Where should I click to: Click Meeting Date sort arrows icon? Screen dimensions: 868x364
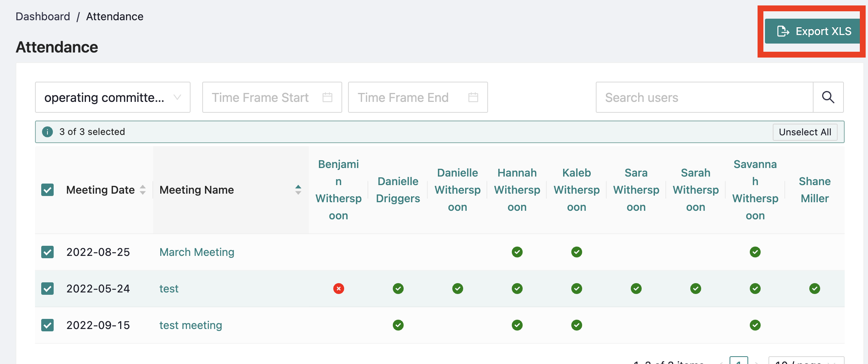[143, 190]
